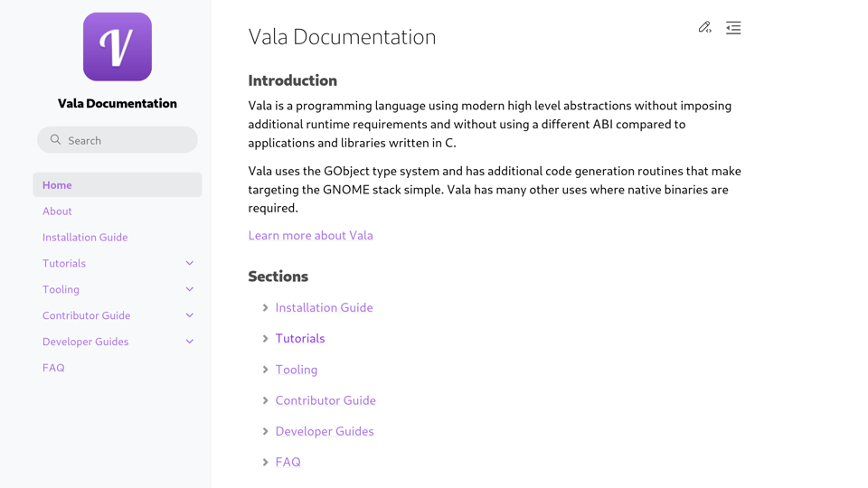
Task: Open the Contributor Guide link in Sections
Action: point(325,400)
